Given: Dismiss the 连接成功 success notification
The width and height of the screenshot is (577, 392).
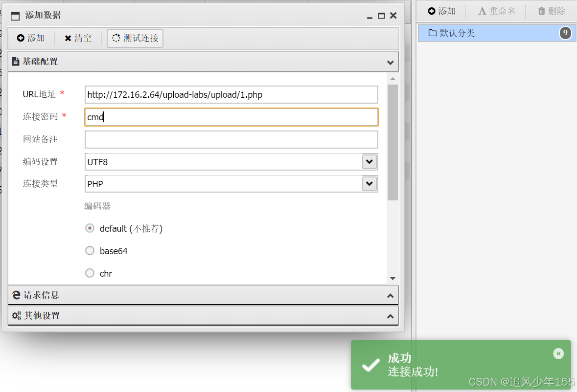Looking at the screenshot, I should point(558,353).
